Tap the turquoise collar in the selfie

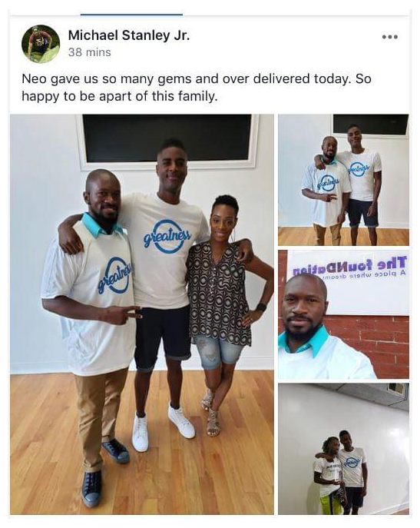point(306,344)
